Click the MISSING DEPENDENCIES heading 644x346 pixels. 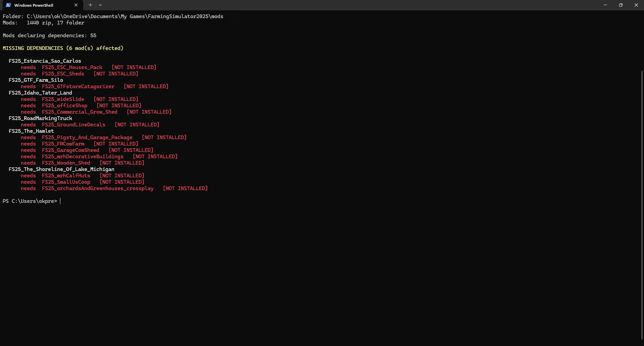coord(63,48)
